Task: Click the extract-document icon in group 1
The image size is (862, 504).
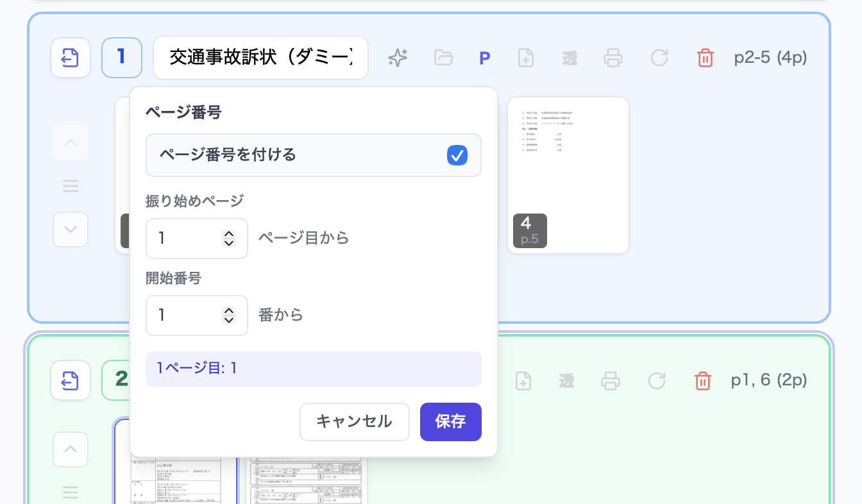Action: [71, 58]
